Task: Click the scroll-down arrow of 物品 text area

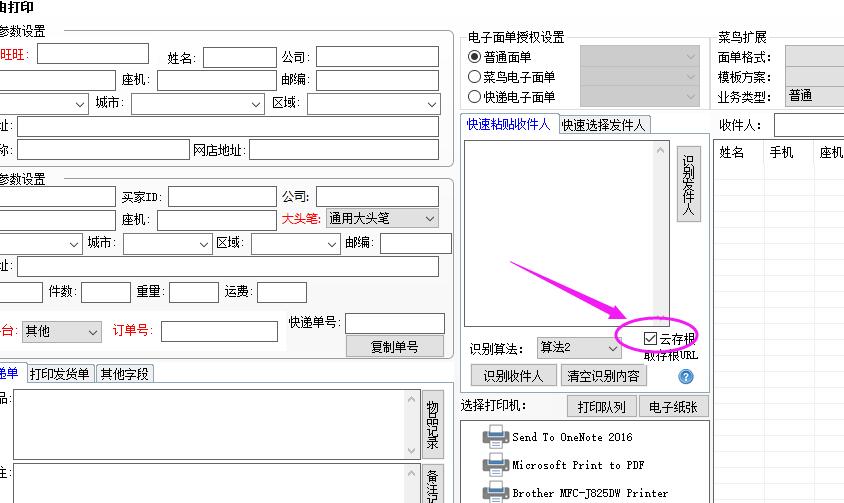Action: [411, 451]
